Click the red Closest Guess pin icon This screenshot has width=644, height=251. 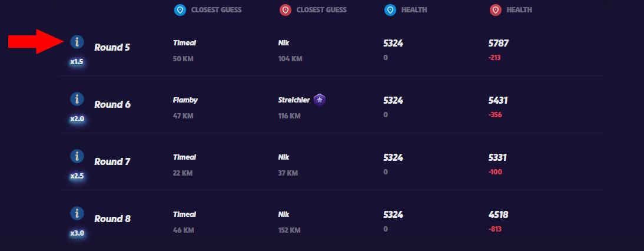click(286, 10)
